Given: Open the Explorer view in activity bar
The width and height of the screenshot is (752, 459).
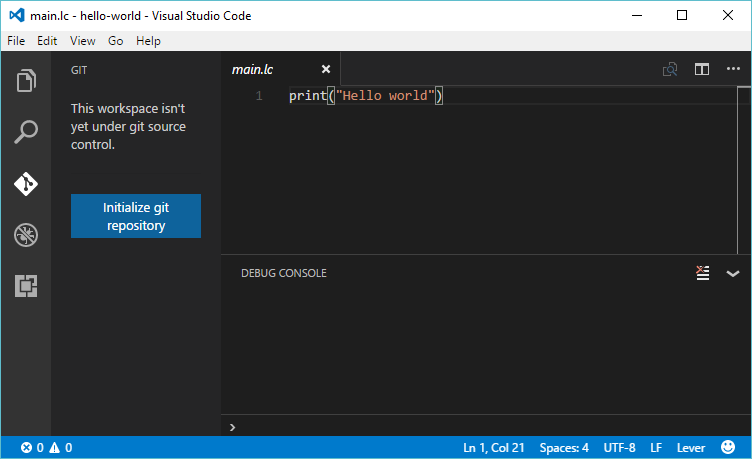Looking at the screenshot, I should coord(26,80).
